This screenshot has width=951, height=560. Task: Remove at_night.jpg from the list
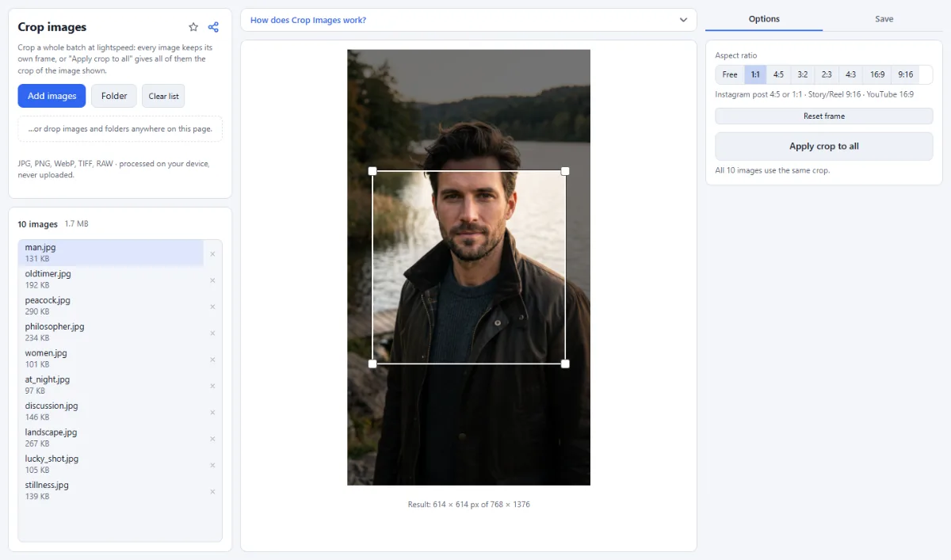coord(212,386)
